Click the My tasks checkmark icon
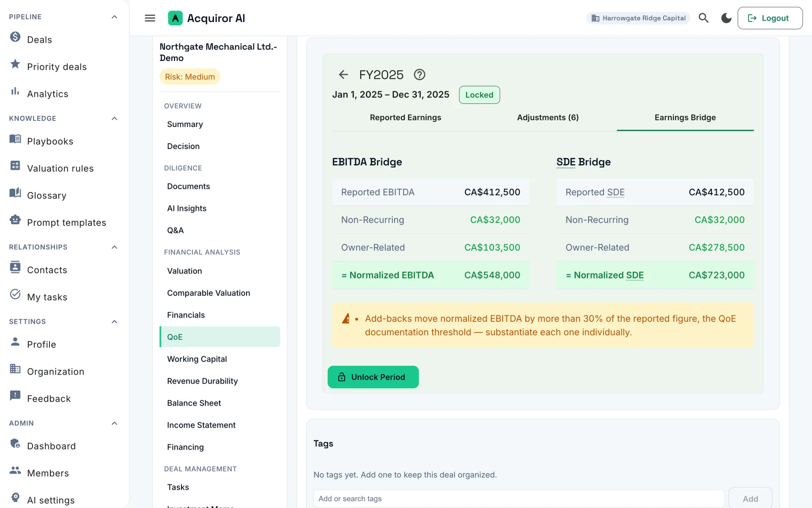The width and height of the screenshot is (812, 508). pos(15,294)
